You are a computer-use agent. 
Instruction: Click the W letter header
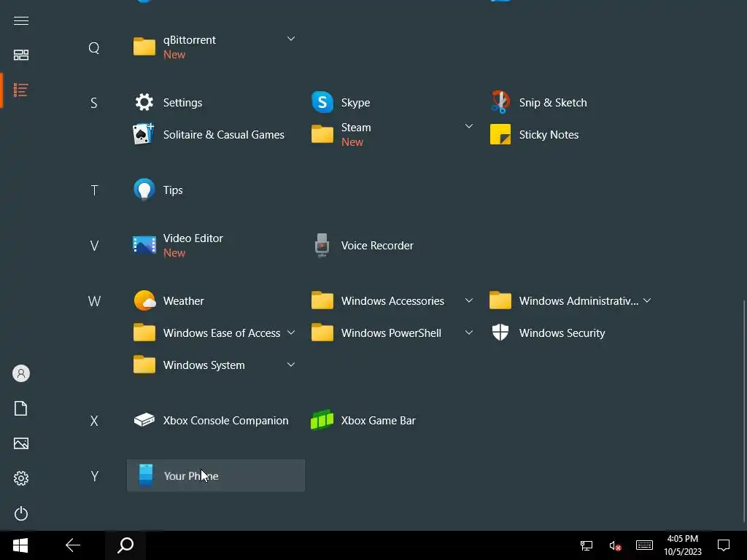point(94,301)
